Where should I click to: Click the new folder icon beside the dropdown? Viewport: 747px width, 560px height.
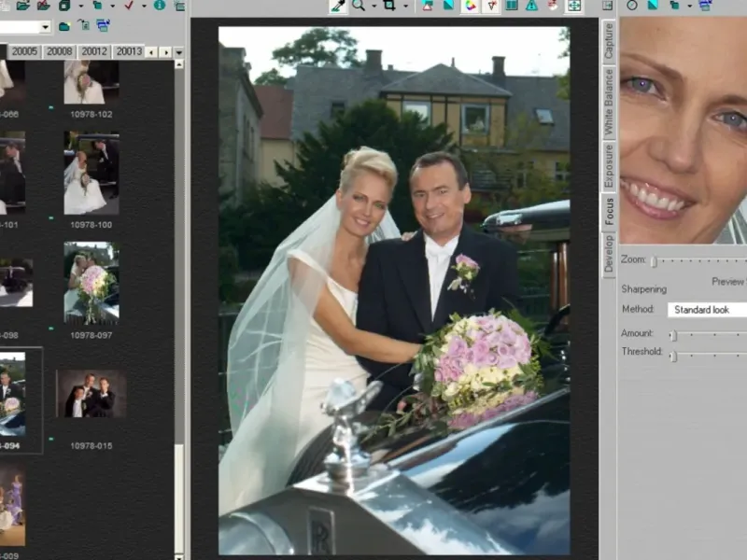(64, 26)
